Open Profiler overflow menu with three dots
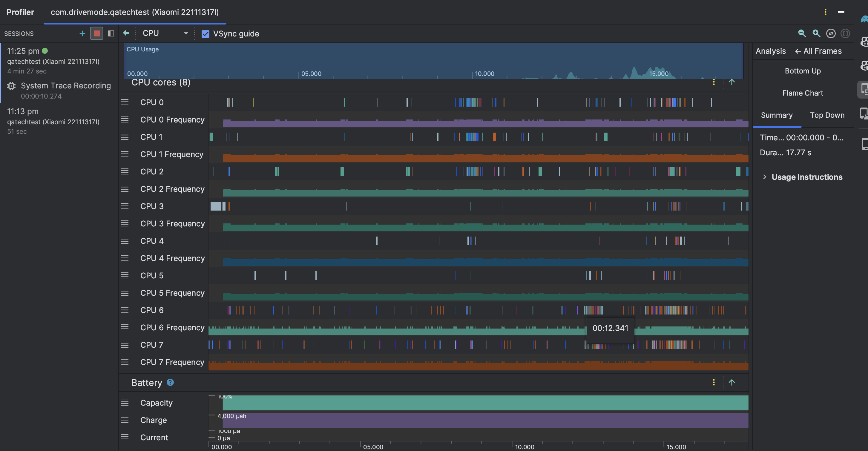The width and height of the screenshot is (868, 451). coord(825,12)
